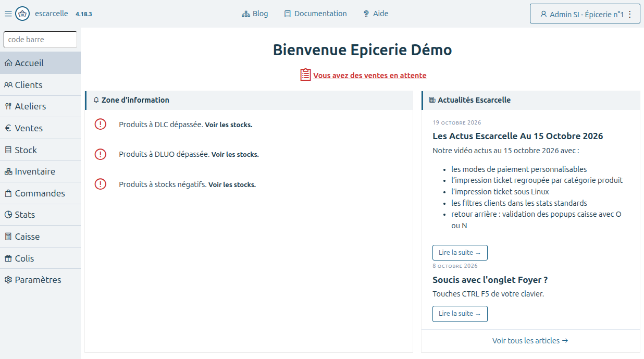Click alert icon beside DLC dépassée
Viewport: 644px width, 359px height.
(x=100, y=124)
